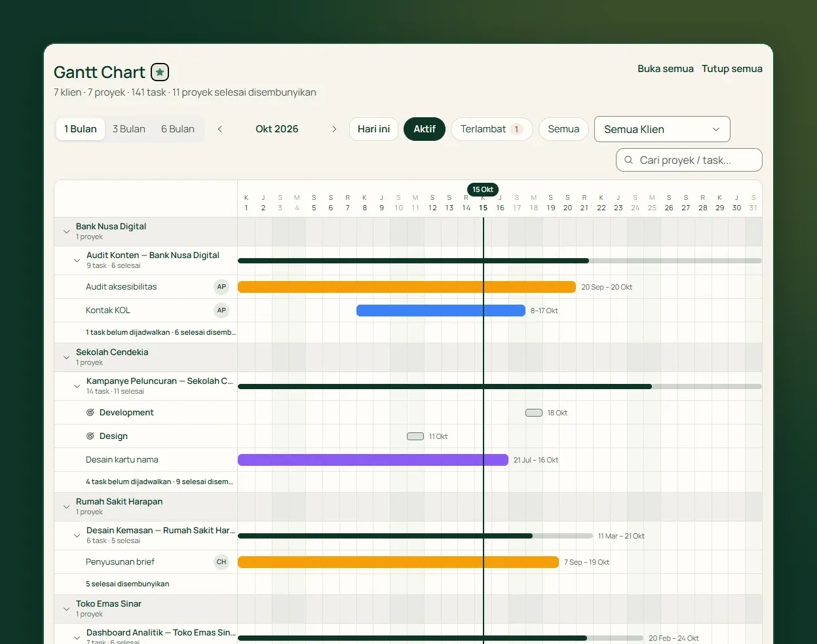
Task: Collapse the Desain Kemasan project row
Action: coord(77,535)
